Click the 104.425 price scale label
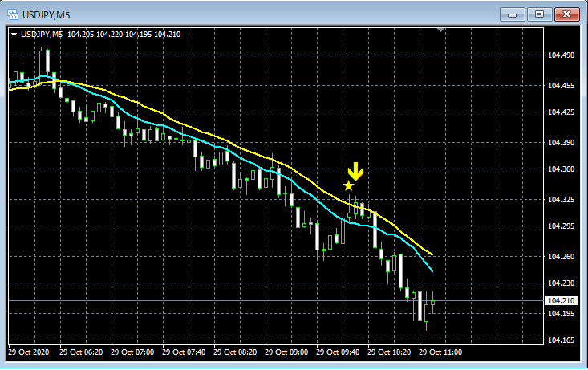Viewport: 588px width, 370px height. pos(561,112)
